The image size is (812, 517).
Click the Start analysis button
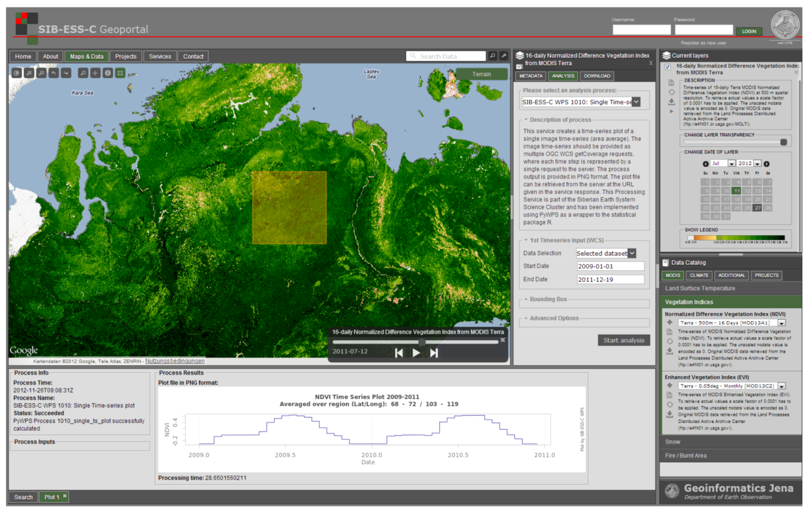[x=623, y=340]
